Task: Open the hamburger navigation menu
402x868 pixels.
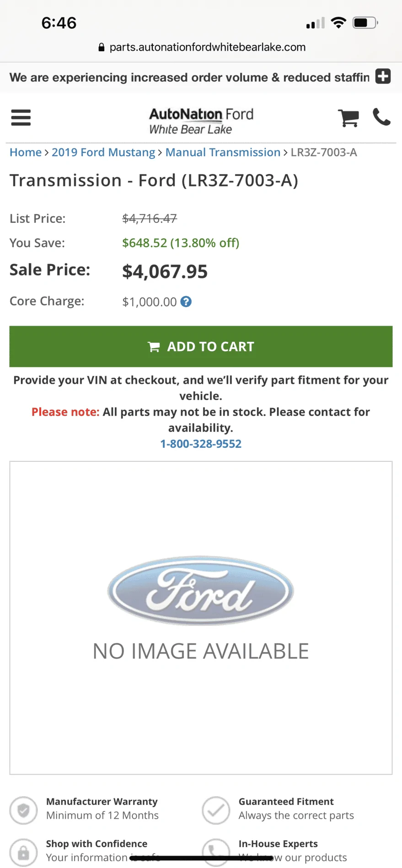Action: click(21, 117)
